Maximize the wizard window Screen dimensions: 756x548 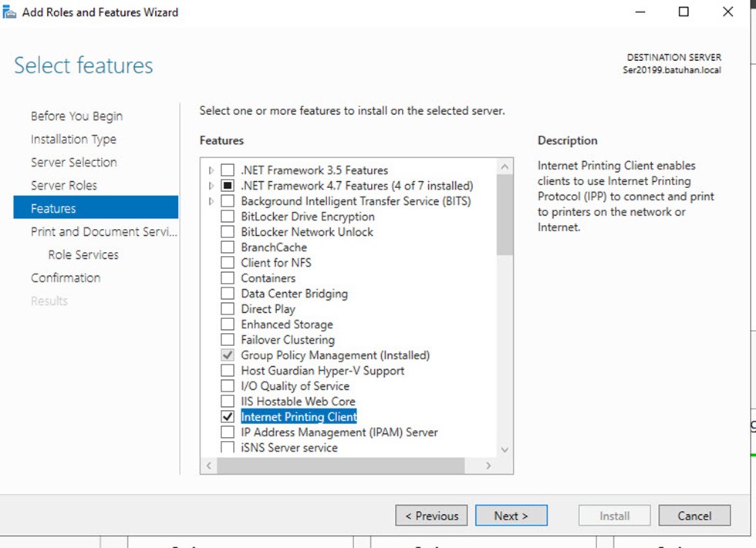[683, 12]
